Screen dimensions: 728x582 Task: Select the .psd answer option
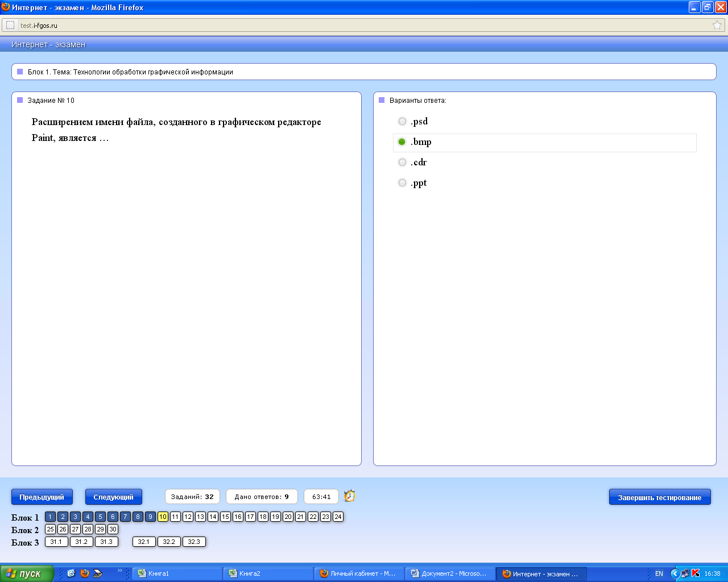[402, 122]
